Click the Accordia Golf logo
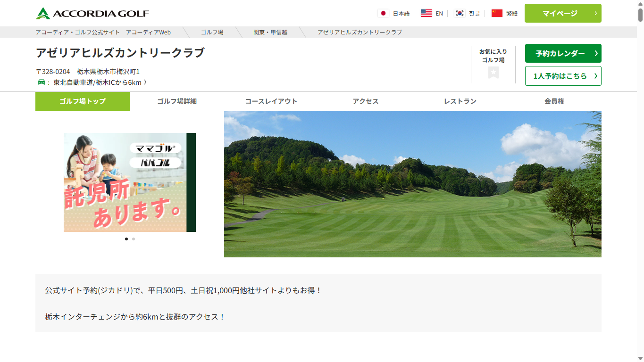Image resolution: width=644 pixels, height=362 pixels. (x=92, y=13)
